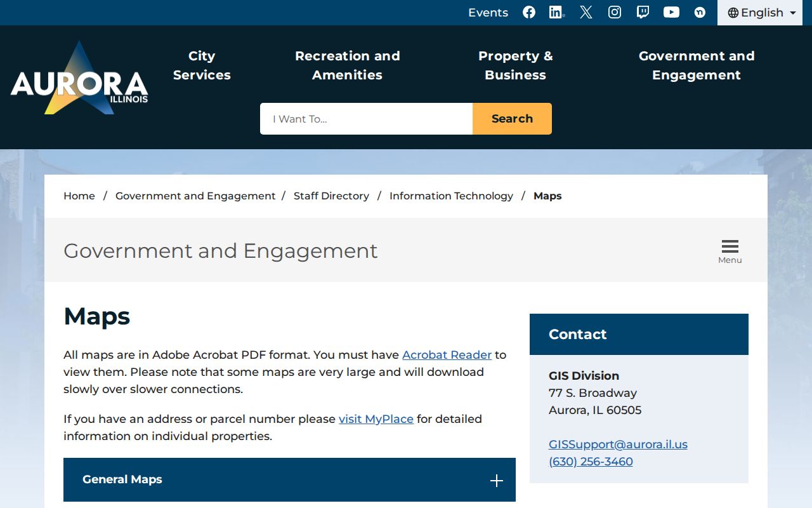Click the Events link in top bar
This screenshot has width=812, height=508.
(x=488, y=13)
